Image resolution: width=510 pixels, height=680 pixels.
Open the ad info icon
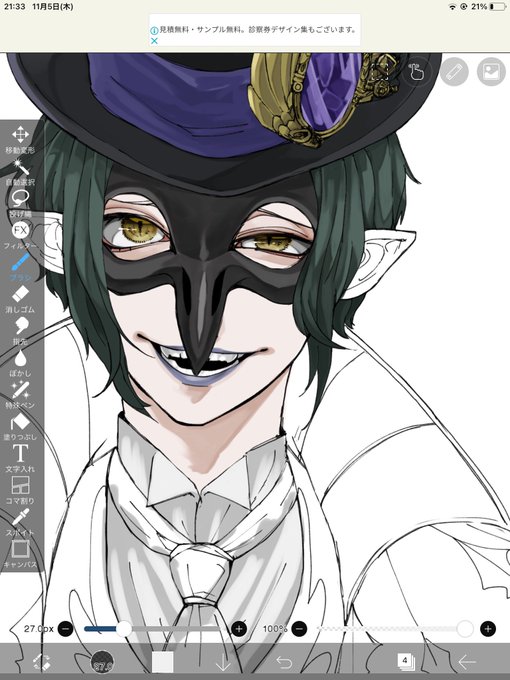click(154, 30)
